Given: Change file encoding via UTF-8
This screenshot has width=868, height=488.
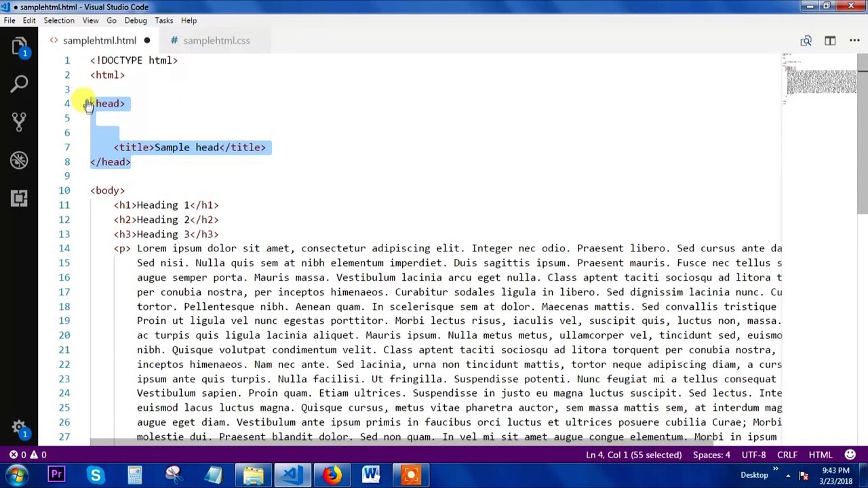Looking at the screenshot, I should [x=753, y=455].
